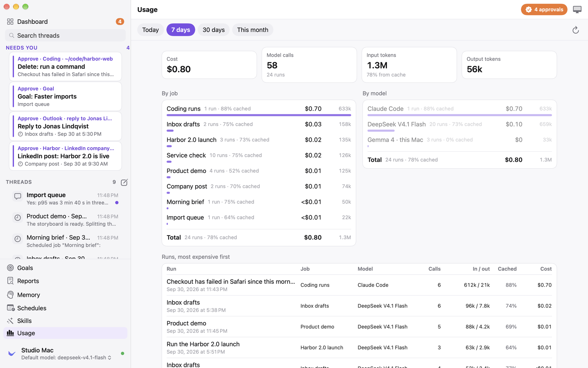Select the 7 days range

click(180, 30)
